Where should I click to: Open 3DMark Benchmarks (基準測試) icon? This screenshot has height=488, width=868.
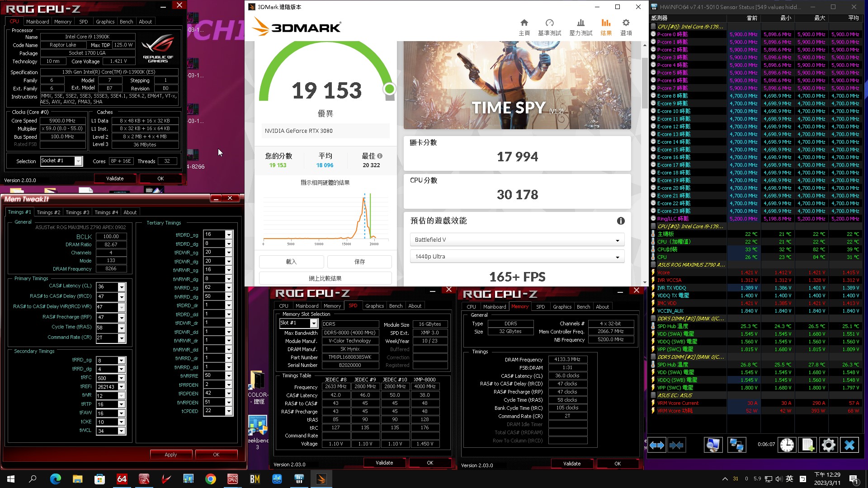point(549,27)
